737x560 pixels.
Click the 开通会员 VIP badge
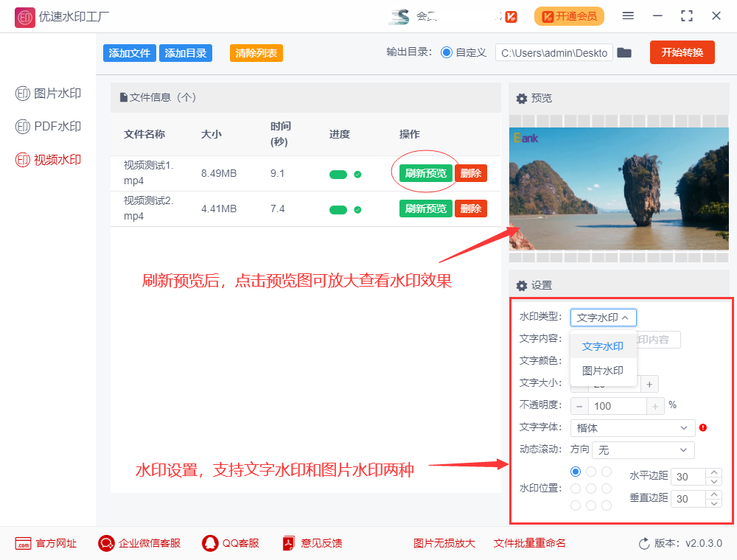click(569, 16)
